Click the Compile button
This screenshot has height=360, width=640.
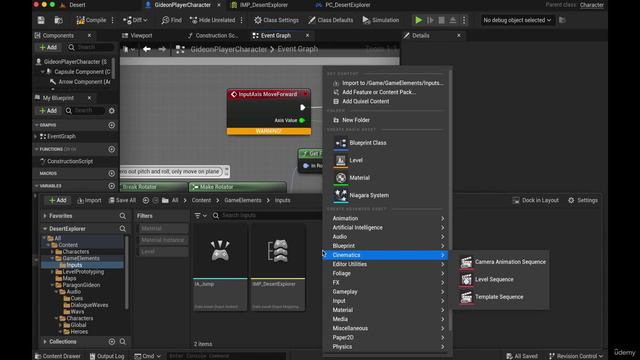click(x=91, y=20)
